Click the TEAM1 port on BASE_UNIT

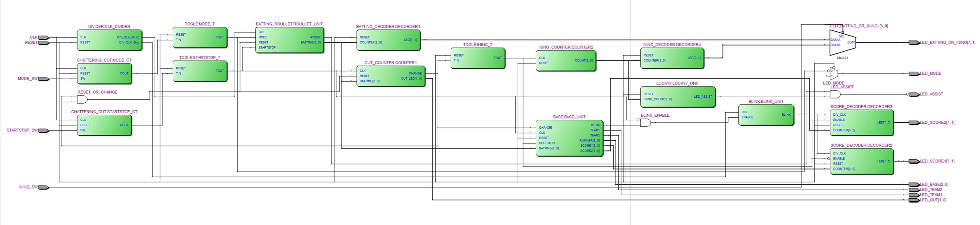595,130
